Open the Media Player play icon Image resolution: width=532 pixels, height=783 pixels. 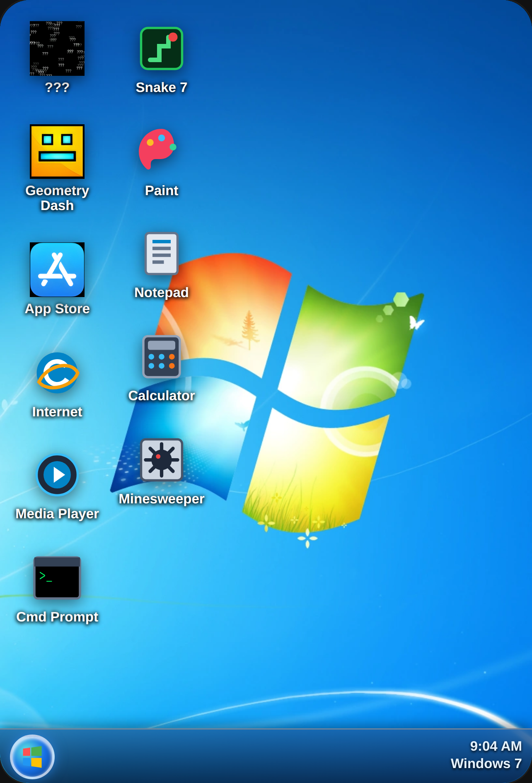[x=57, y=475]
